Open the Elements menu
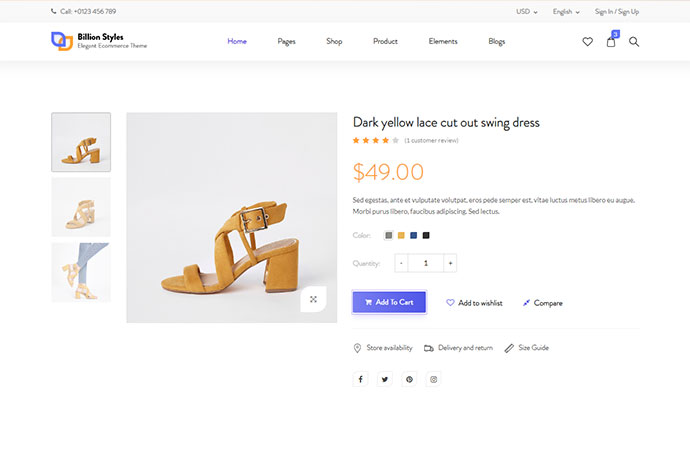The image size is (690, 450). 443,42
